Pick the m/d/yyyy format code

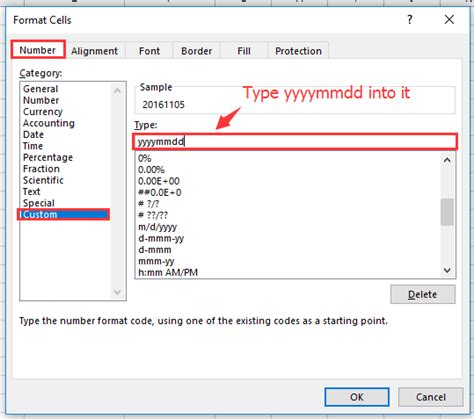coord(158,227)
